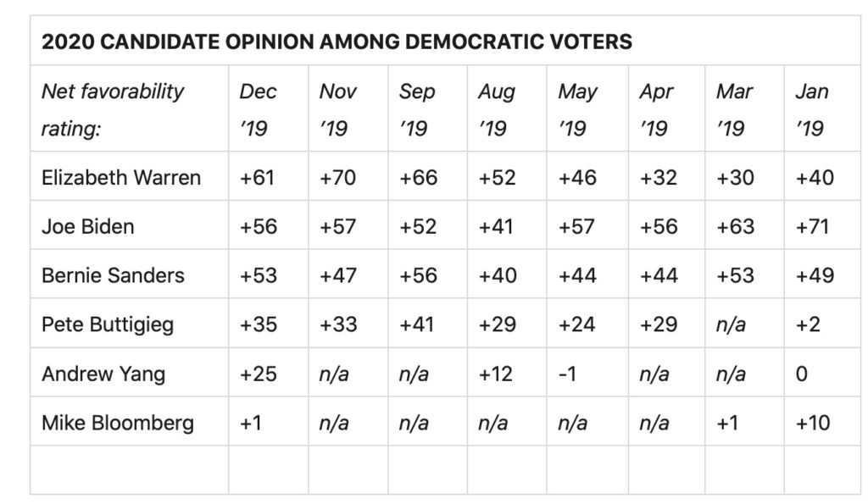Click the Mike Bloomberg row label
Image resolution: width=868 pixels, height=504 pixels.
(x=117, y=423)
